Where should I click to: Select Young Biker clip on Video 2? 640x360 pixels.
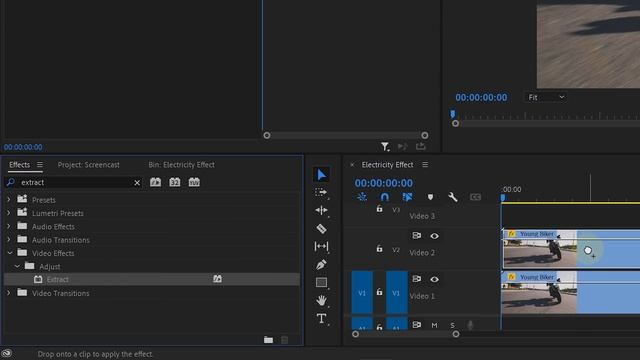pos(571,249)
